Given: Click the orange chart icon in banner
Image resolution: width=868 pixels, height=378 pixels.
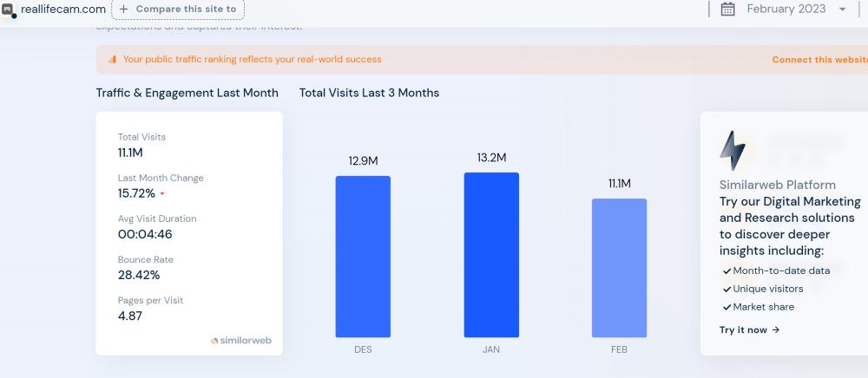Looking at the screenshot, I should click(x=112, y=60).
